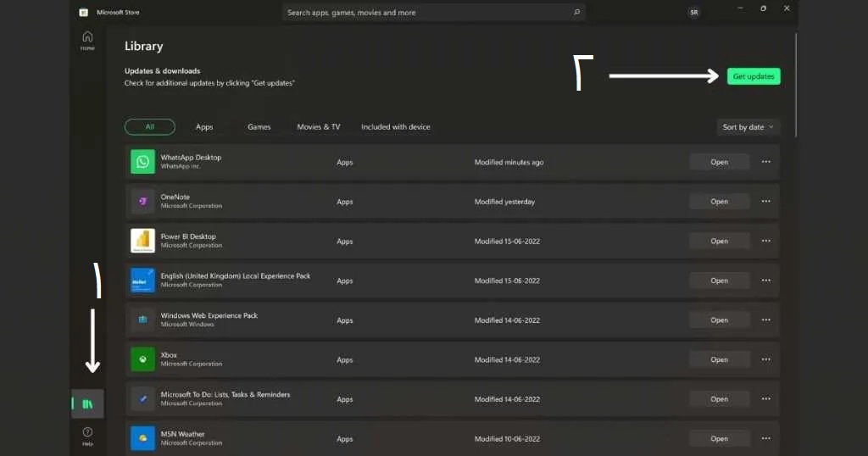This screenshot has width=868, height=456.
Task: Go to Home in the sidebar
Action: (x=87, y=41)
